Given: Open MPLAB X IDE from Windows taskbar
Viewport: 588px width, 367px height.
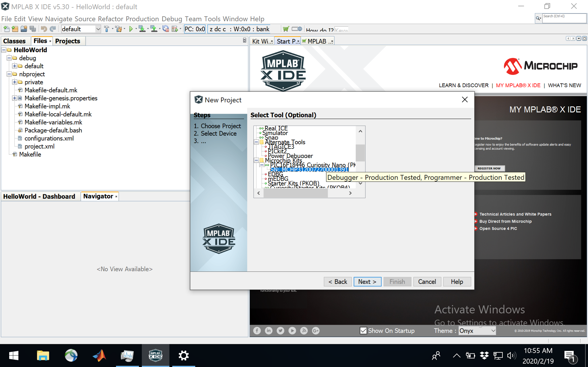Looking at the screenshot, I should 155,355.
